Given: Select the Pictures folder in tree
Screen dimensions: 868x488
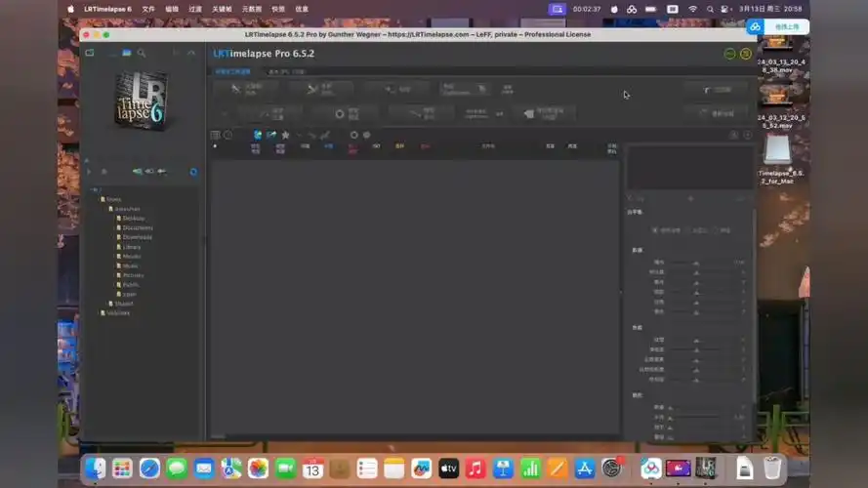Looking at the screenshot, I should [x=133, y=275].
